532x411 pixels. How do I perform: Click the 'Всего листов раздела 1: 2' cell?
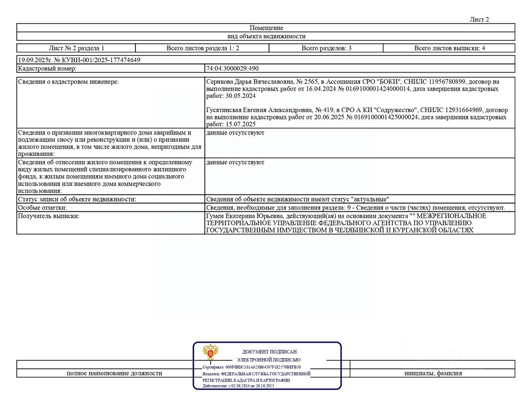click(x=202, y=48)
